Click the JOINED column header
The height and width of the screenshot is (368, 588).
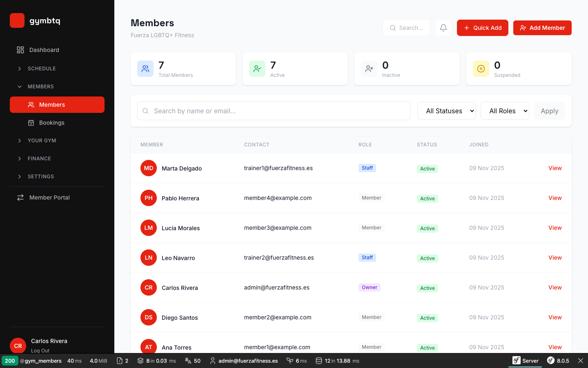pos(479,145)
